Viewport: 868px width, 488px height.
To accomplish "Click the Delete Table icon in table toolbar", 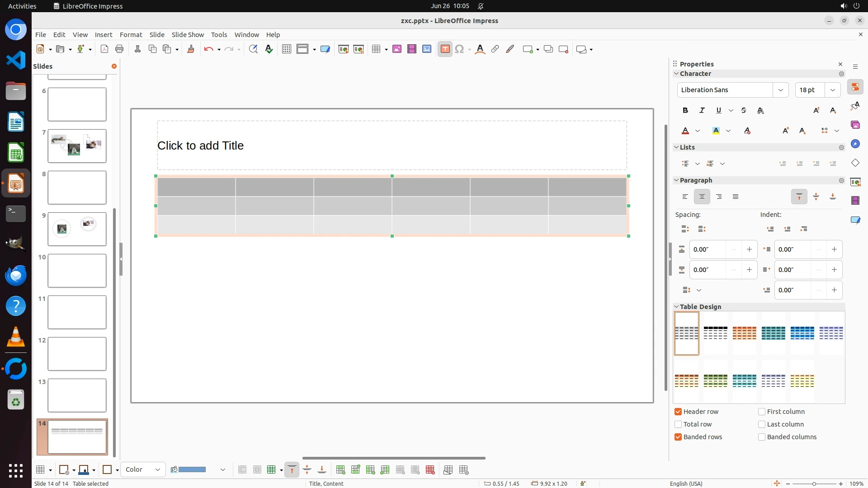I will (x=430, y=470).
